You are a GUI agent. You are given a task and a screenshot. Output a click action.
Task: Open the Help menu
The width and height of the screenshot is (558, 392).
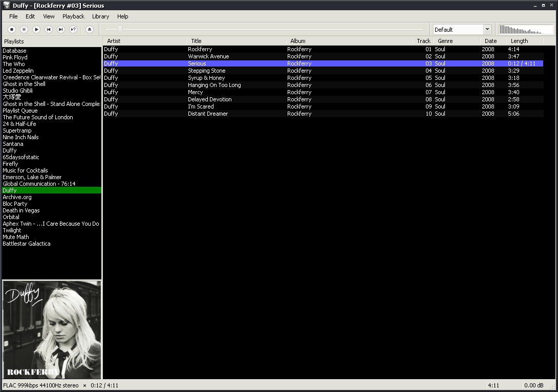coord(123,16)
